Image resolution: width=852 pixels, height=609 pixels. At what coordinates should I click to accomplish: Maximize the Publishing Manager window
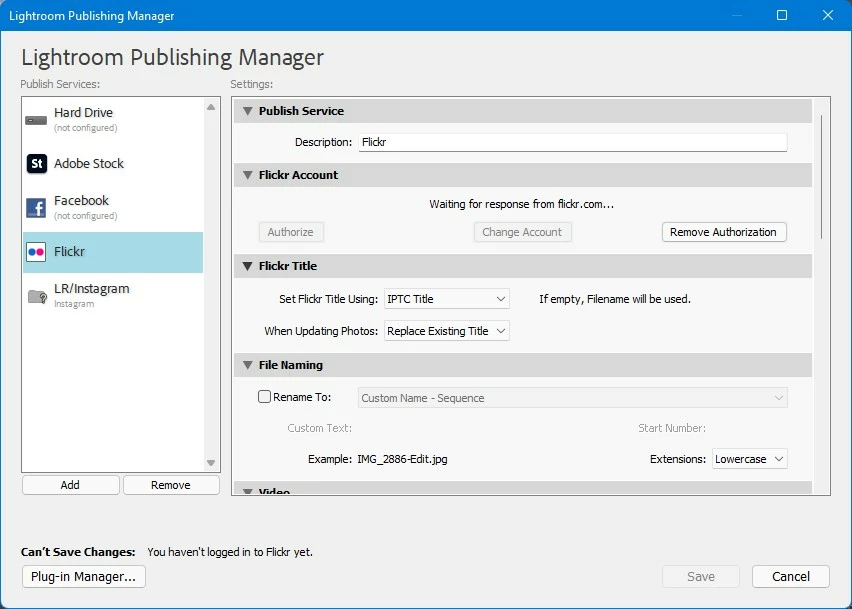(x=782, y=15)
